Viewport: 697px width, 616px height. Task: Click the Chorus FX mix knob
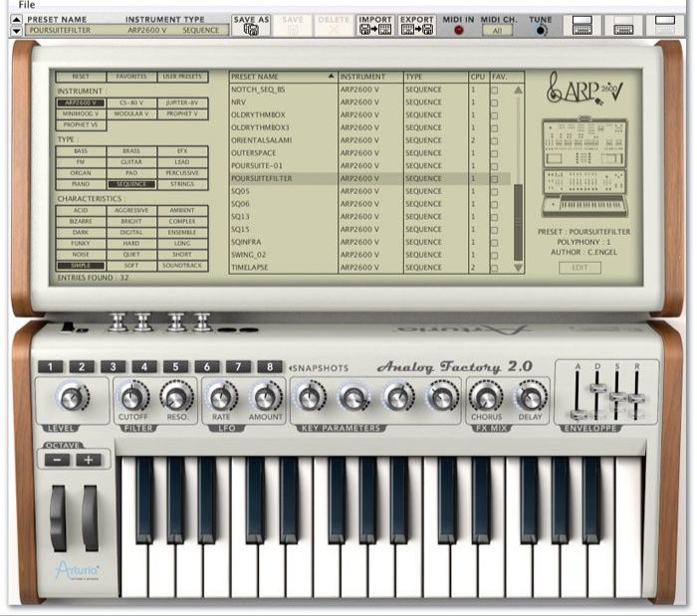point(486,397)
